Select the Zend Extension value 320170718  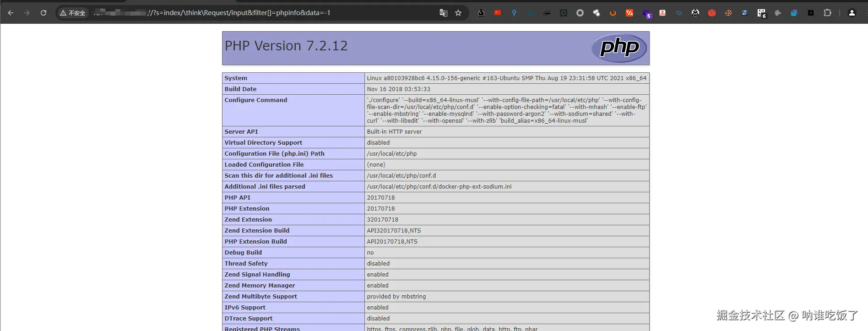click(x=382, y=220)
